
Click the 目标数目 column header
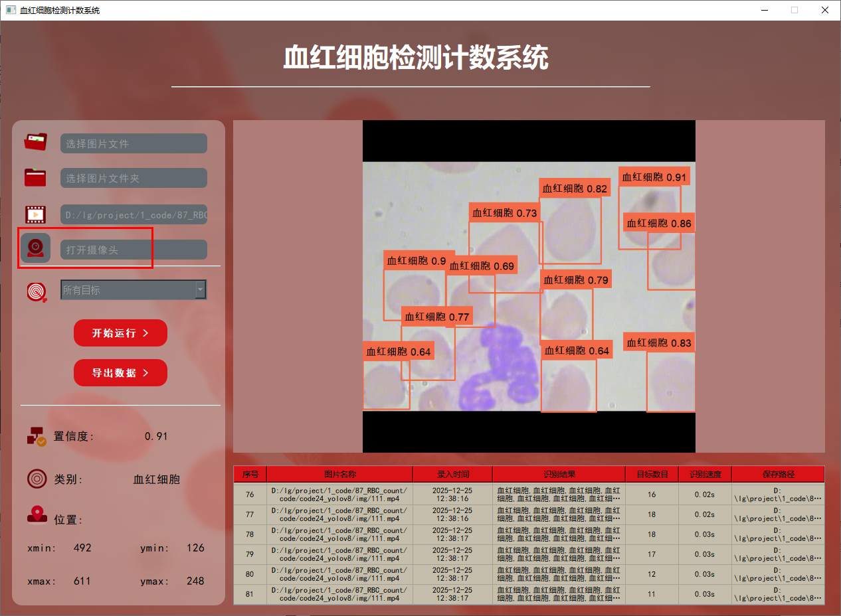click(x=652, y=474)
